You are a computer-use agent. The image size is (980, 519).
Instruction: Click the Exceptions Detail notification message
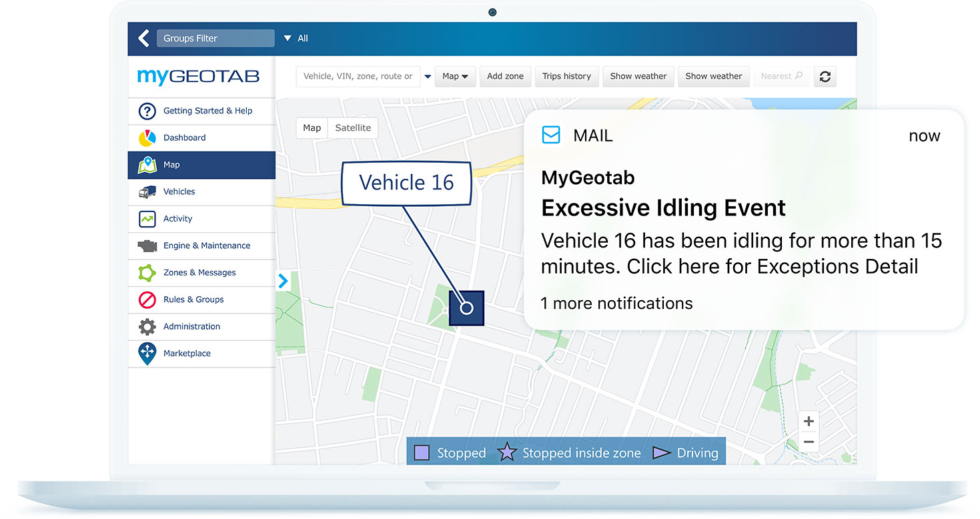[741, 253]
